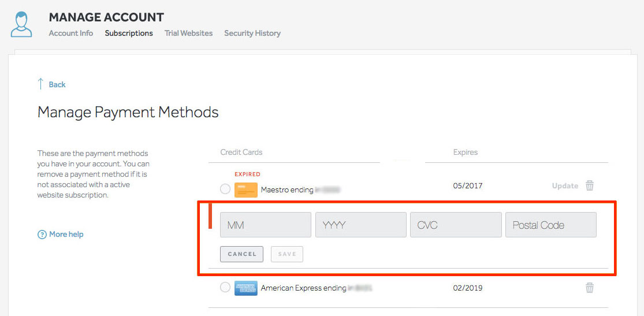The height and width of the screenshot is (316, 644).
Task: Click the account profile avatar icon
Action: 21,24
